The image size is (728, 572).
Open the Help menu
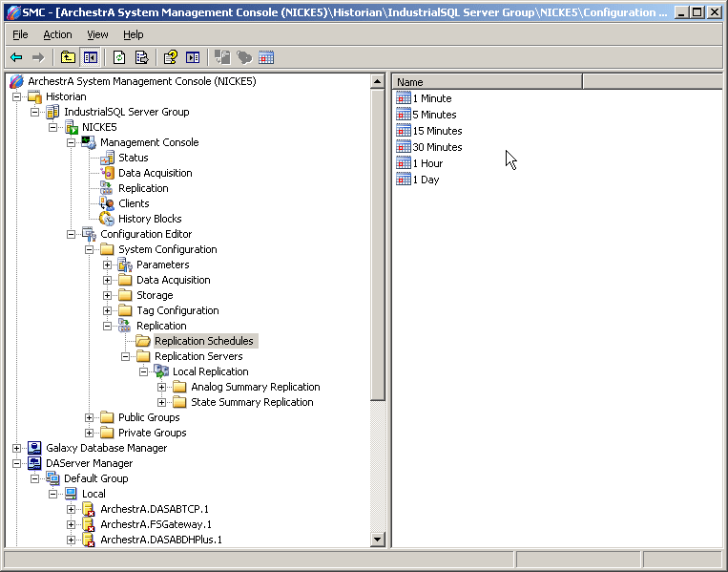coord(134,34)
